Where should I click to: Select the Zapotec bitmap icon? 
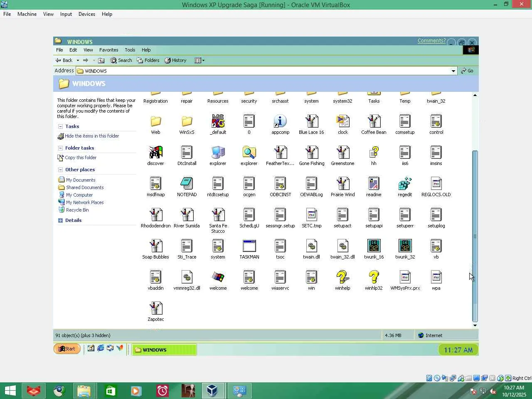coord(155,308)
